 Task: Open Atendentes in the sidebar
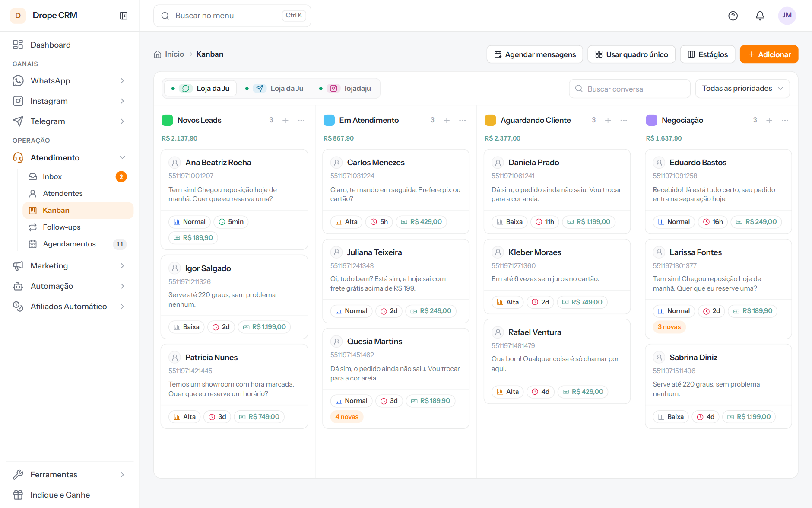78,193
